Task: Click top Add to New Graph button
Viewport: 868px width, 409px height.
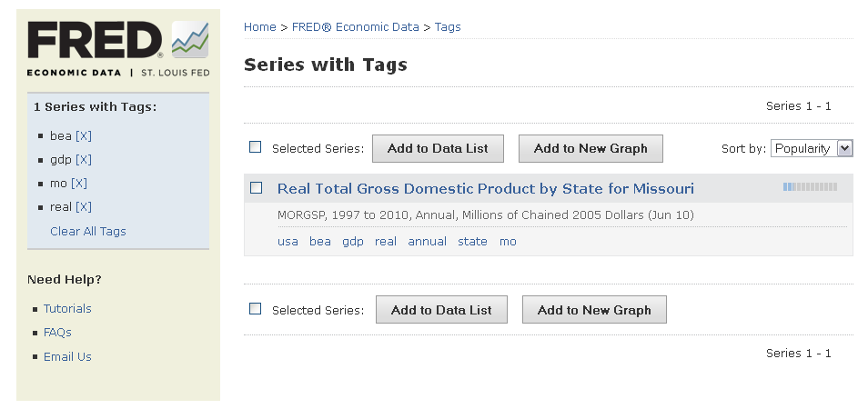Action: click(590, 149)
